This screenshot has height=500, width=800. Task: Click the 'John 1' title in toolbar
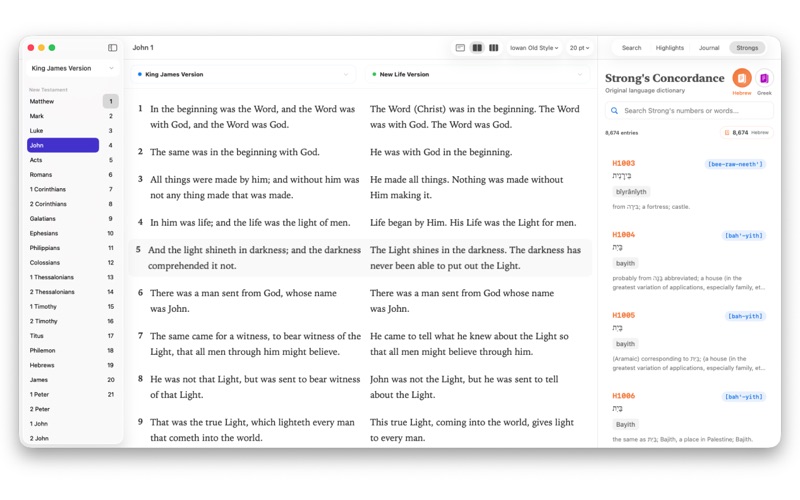tap(143, 47)
